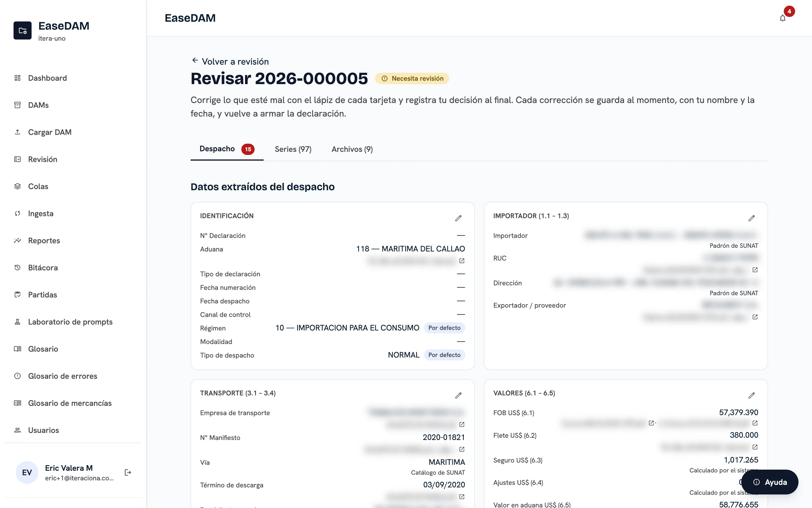
Task: Click the Necesita revisión status badge
Action: 412,79
